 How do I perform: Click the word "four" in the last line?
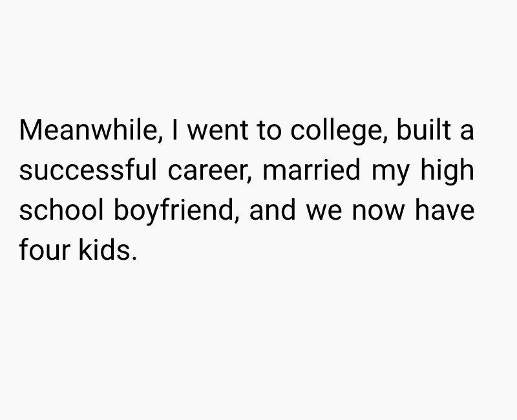44,251
